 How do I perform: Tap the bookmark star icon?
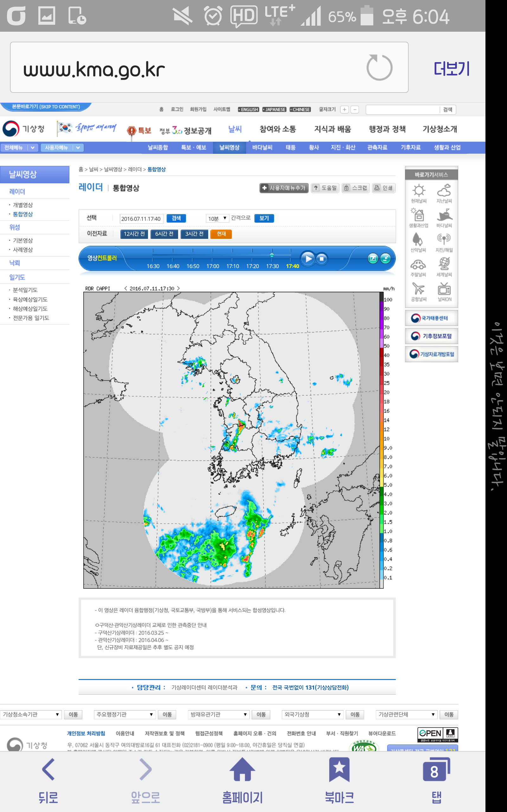[x=339, y=769]
